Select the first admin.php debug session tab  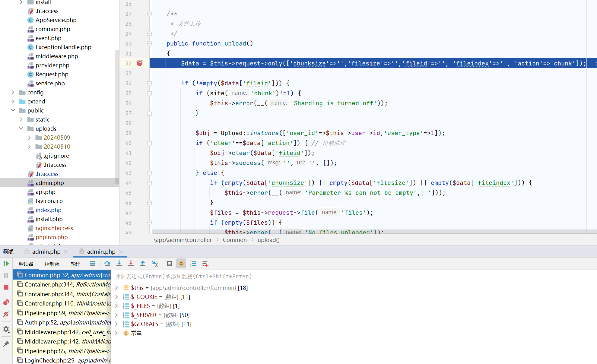point(46,252)
